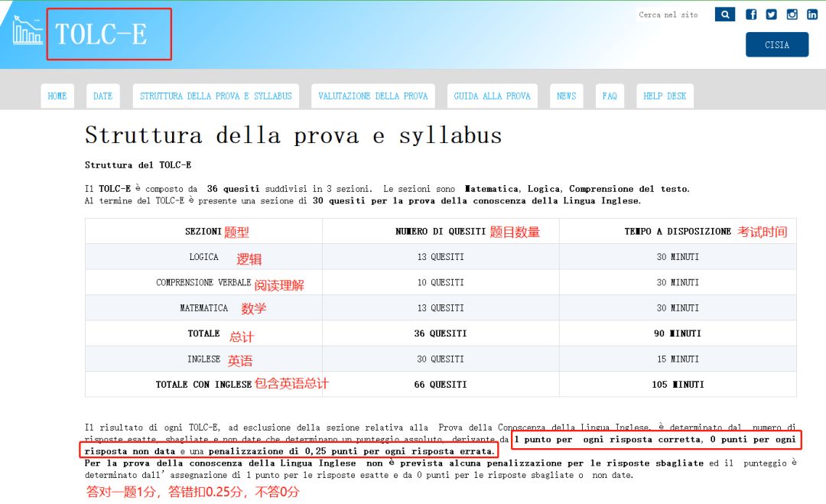Click the search magnifier button

pyautogui.click(x=725, y=15)
